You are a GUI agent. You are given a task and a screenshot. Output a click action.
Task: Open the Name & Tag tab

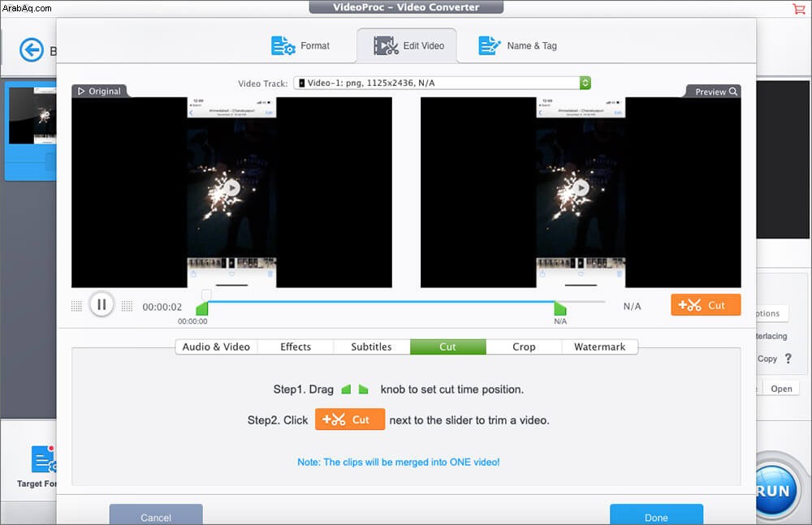(518, 45)
